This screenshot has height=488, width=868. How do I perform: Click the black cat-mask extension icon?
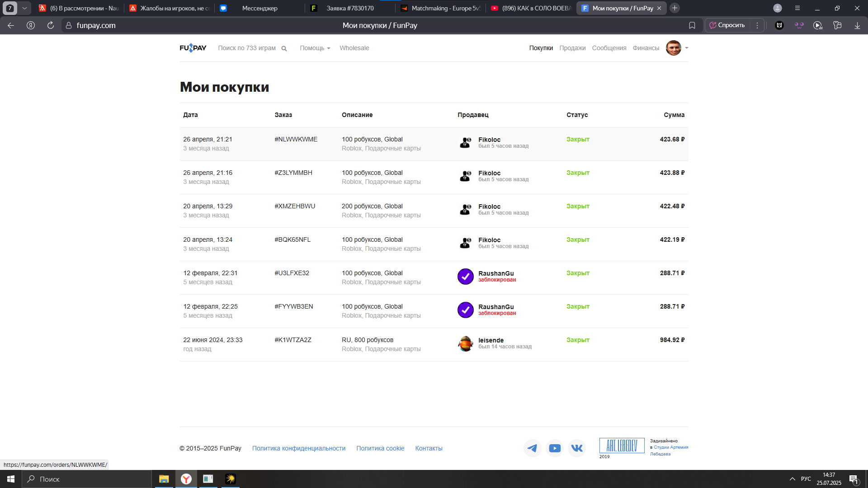pyautogui.click(x=779, y=25)
